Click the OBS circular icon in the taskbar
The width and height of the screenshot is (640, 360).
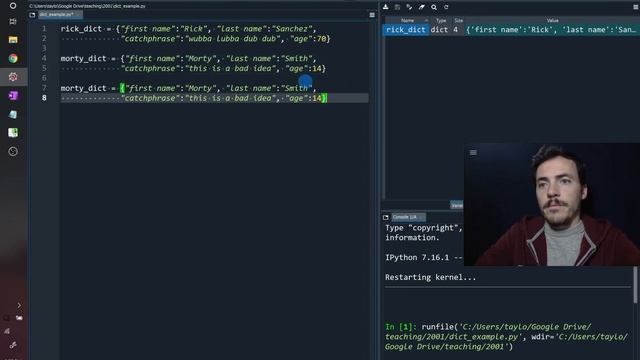(13, 151)
